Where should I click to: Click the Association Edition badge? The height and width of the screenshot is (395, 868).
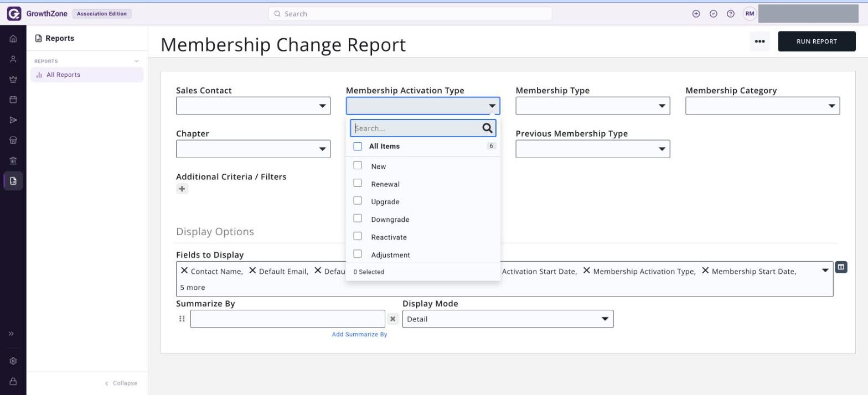click(x=102, y=14)
